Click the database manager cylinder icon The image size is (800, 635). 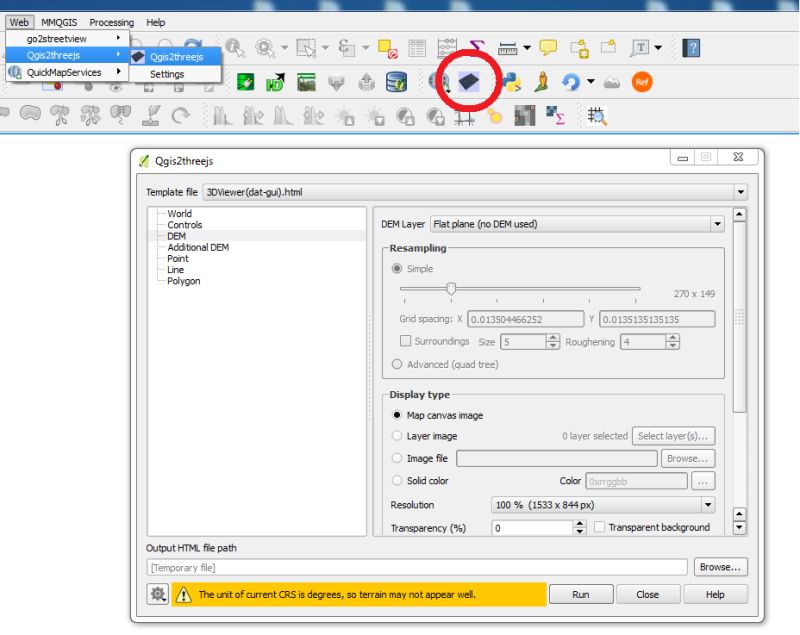pos(396,82)
